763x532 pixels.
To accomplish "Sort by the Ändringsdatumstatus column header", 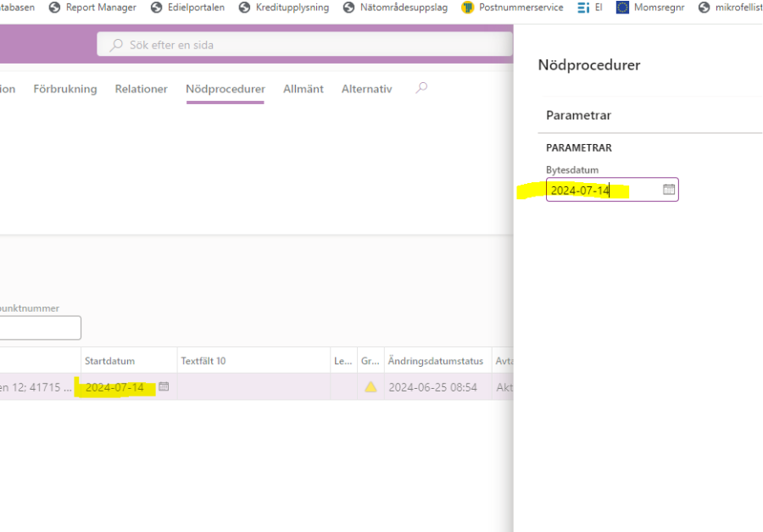I will (x=432, y=361).
